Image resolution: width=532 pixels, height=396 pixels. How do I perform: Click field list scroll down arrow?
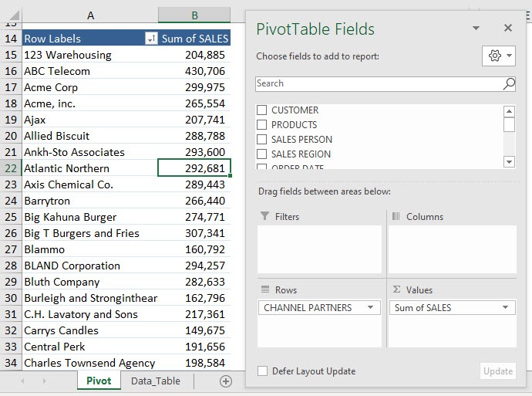(509, 161)
